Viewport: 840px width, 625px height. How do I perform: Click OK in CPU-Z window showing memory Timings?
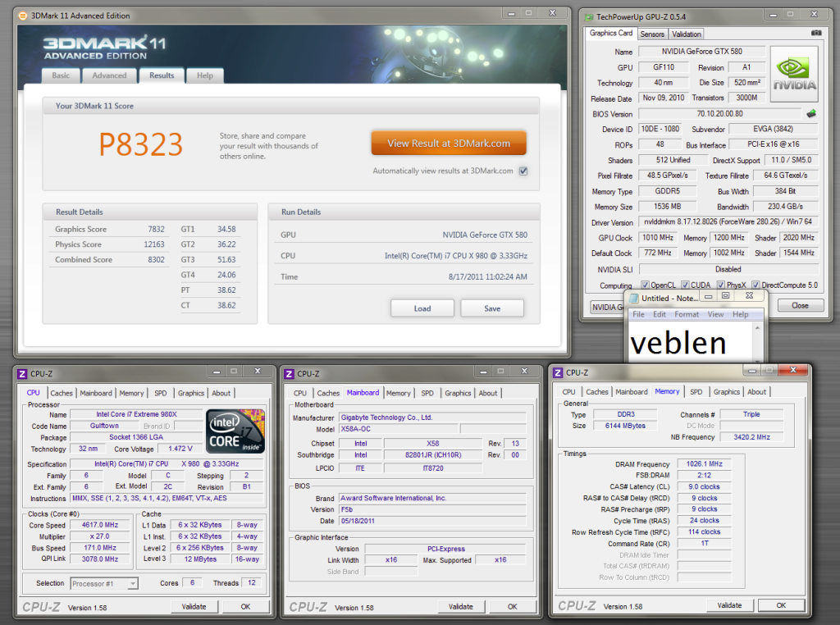[781, 605]
